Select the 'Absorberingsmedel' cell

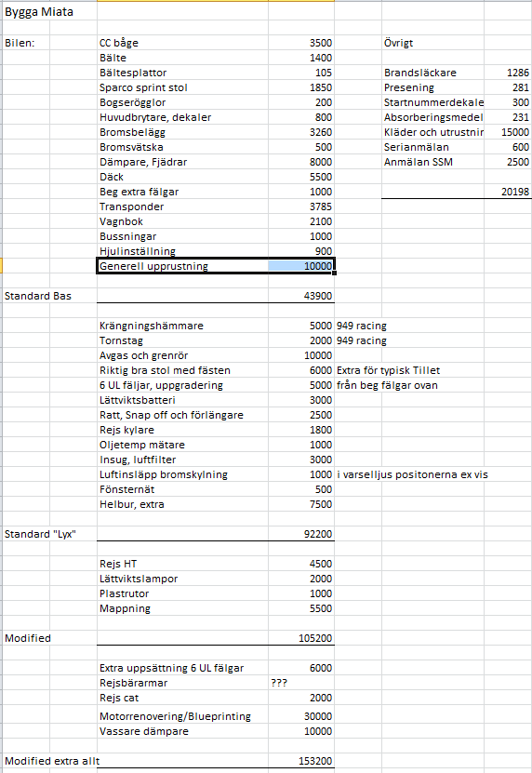432,117
